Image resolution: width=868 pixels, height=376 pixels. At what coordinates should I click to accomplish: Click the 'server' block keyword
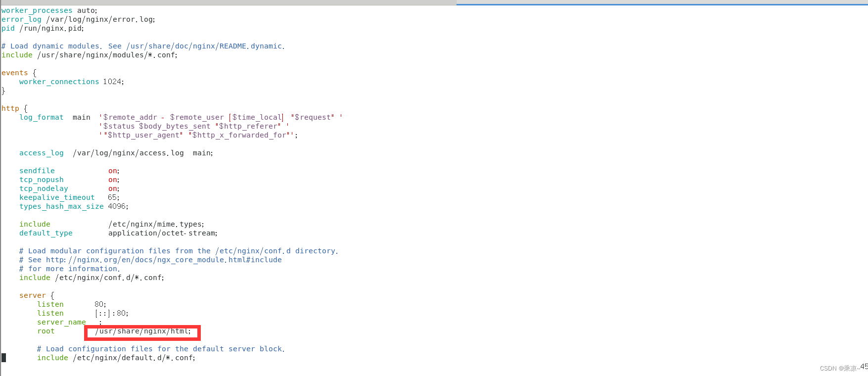click(33, 295)
